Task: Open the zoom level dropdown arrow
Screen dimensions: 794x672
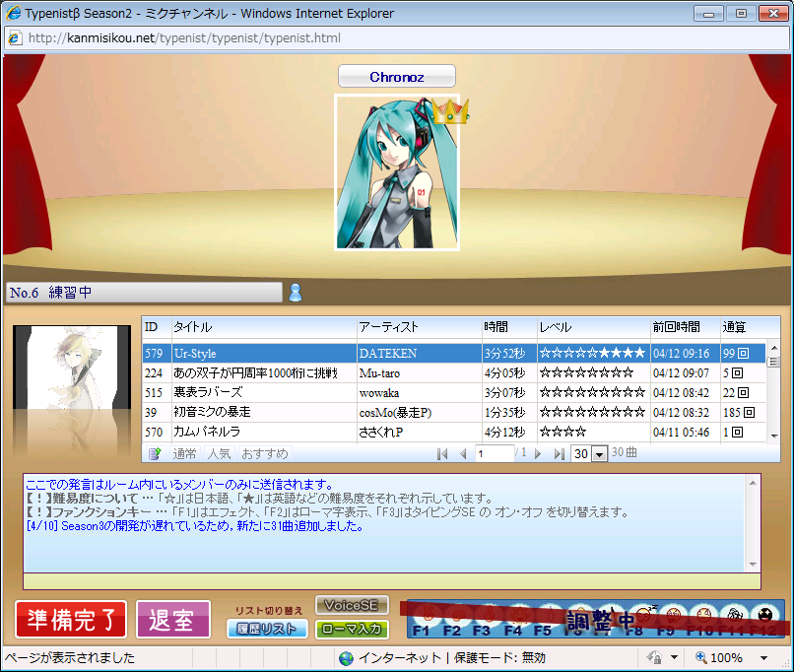Action: (x=763, y=658)
